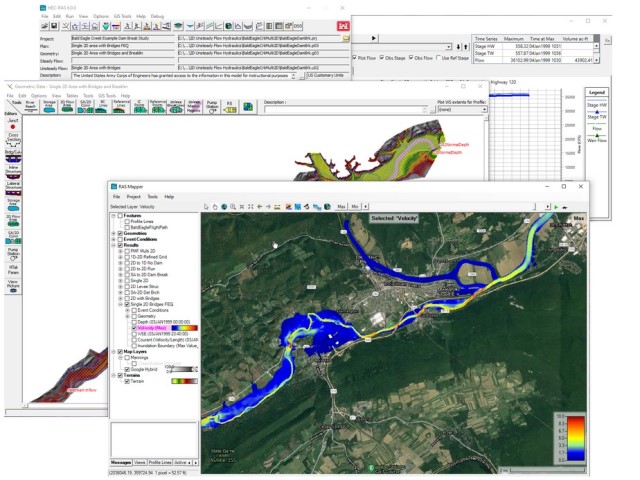Click the measure ruler icon in RAS Mapper
The image size is (640, 480).
pos(278,207)
